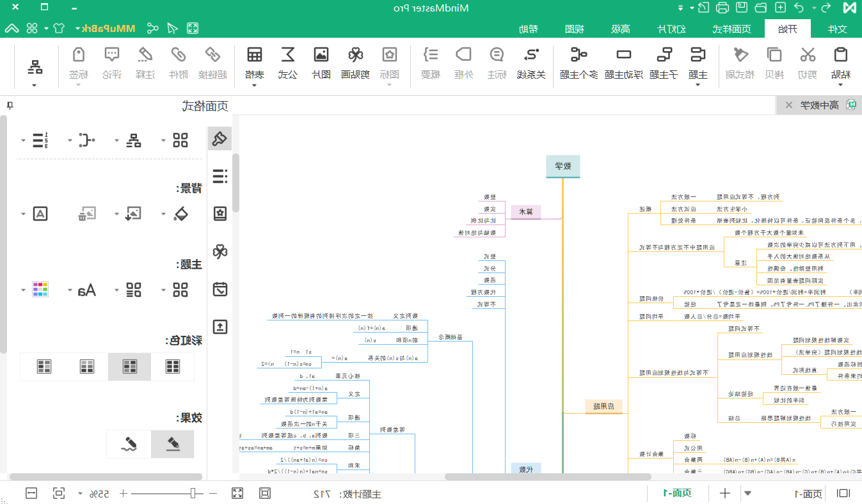862x504 pixels.
Task: Select the highlighted rainbow color (彩虹色) option
Action: (129, 366)
